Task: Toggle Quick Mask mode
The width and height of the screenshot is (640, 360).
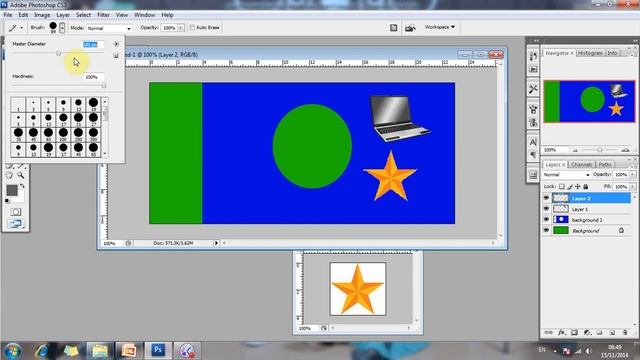Action: tap(16, 212)
